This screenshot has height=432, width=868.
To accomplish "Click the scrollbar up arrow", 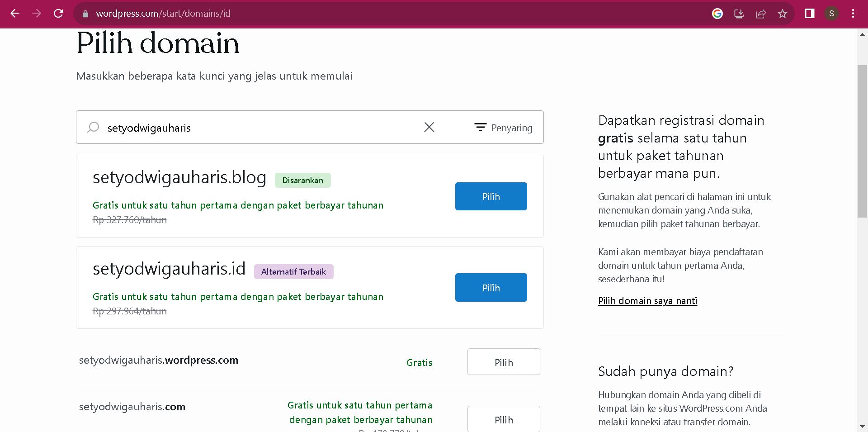I will 862,34.
